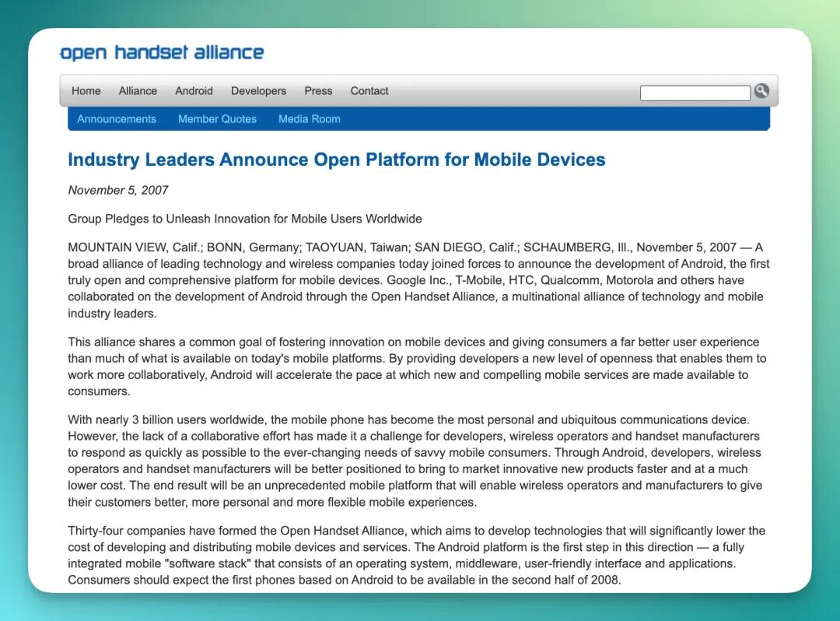
Task: Open the Media Room tab
Action: [x=309, y=119]
